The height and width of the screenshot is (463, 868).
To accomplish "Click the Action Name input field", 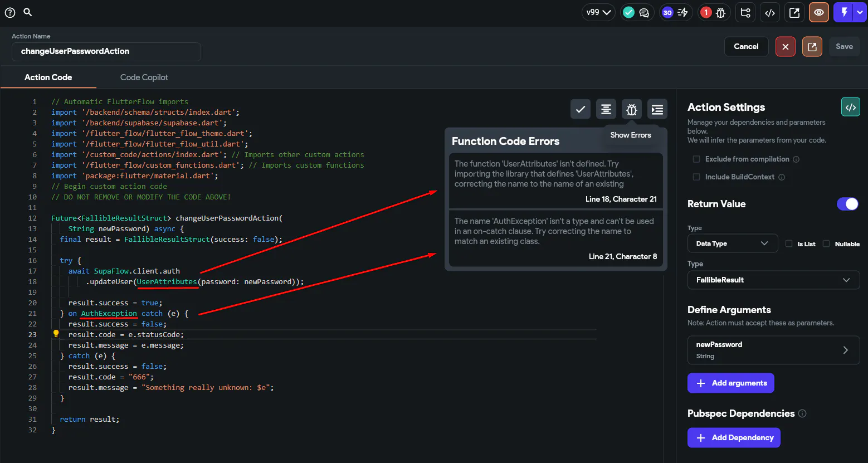I will pyautogui.click(x=106, y=51).
